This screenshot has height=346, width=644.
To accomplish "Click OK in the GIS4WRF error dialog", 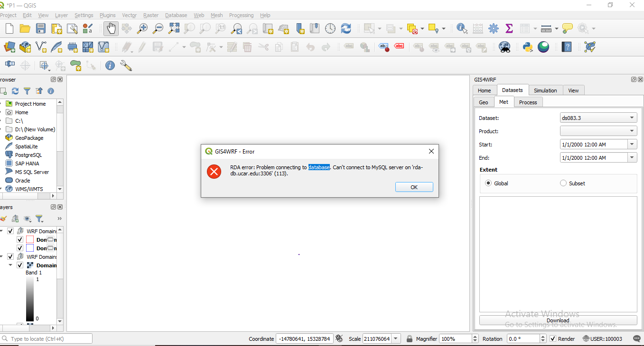I will click(x=414, y=187).
